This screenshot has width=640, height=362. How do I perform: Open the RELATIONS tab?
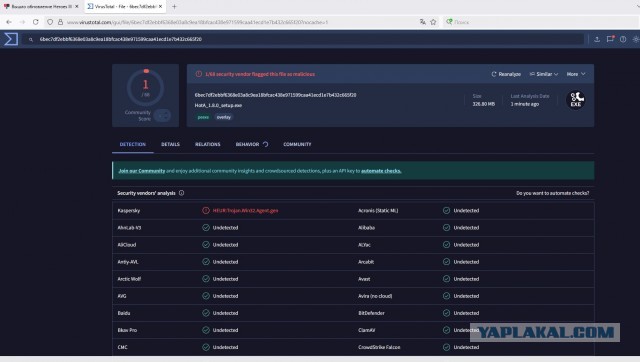tap(207, 144)
